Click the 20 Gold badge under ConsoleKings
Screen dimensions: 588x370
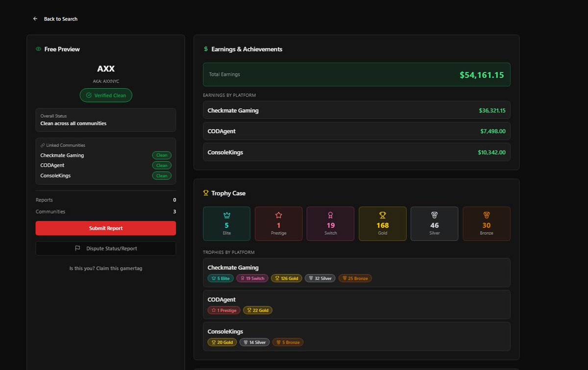[222, 342]
